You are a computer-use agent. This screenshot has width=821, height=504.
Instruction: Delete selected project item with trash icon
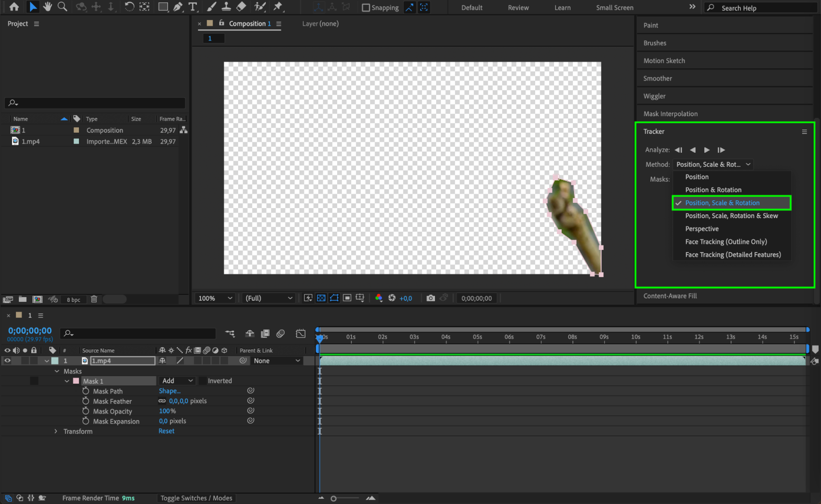(x=94, y=299)
